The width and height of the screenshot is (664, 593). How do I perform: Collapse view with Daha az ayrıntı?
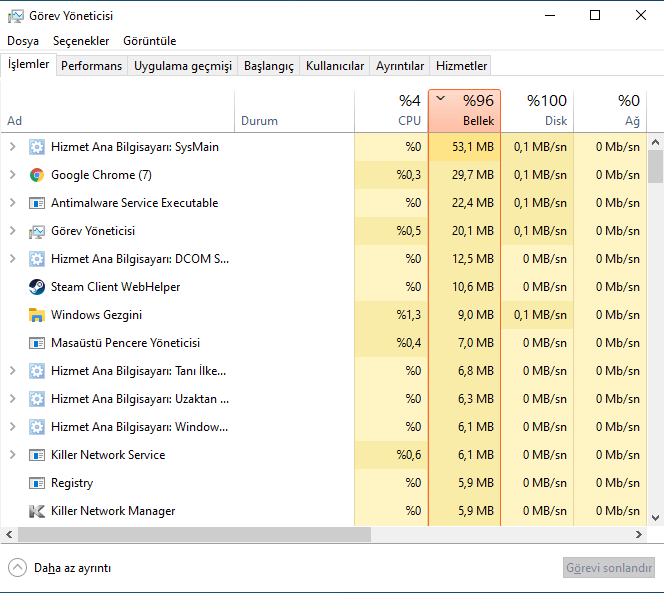point(60,568)
